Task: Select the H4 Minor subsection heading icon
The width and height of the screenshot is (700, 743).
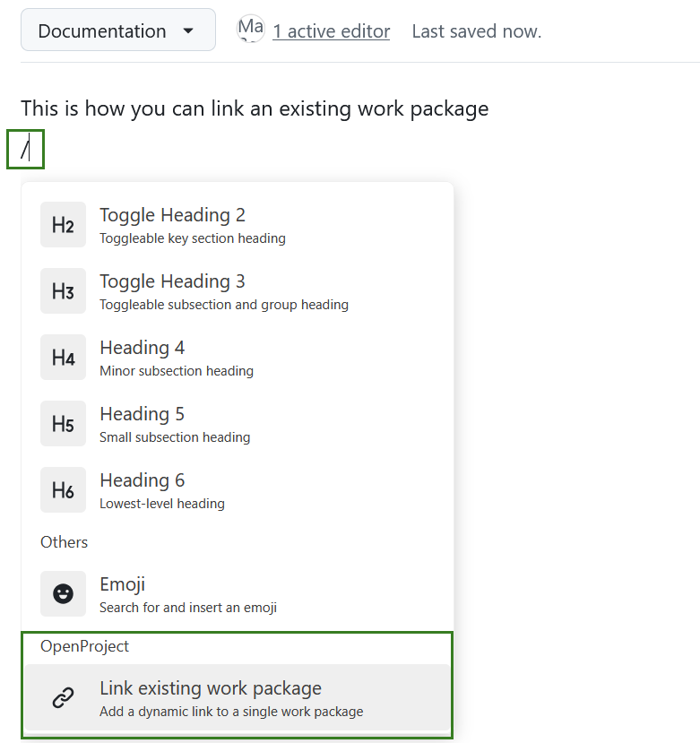Action: [63, 357]
